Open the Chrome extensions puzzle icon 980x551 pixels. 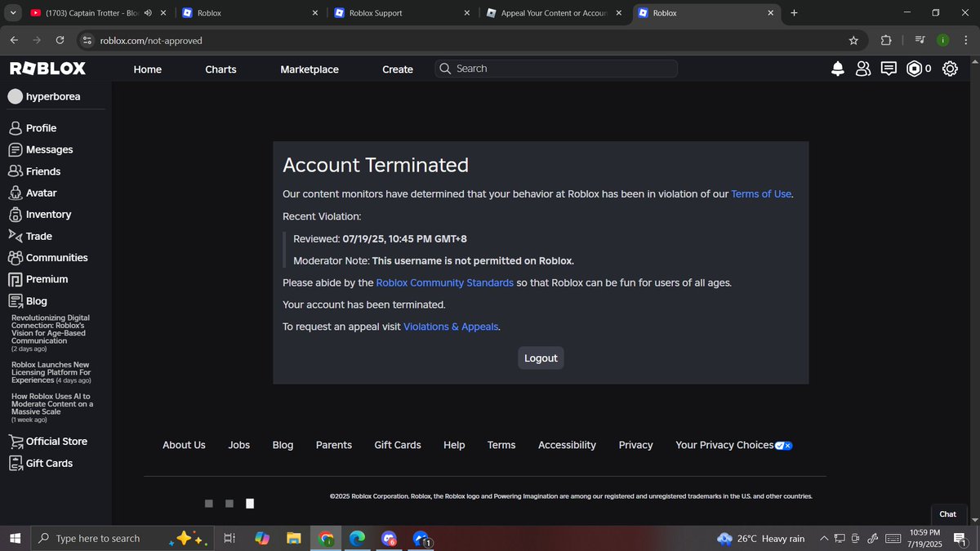point(886,40)
